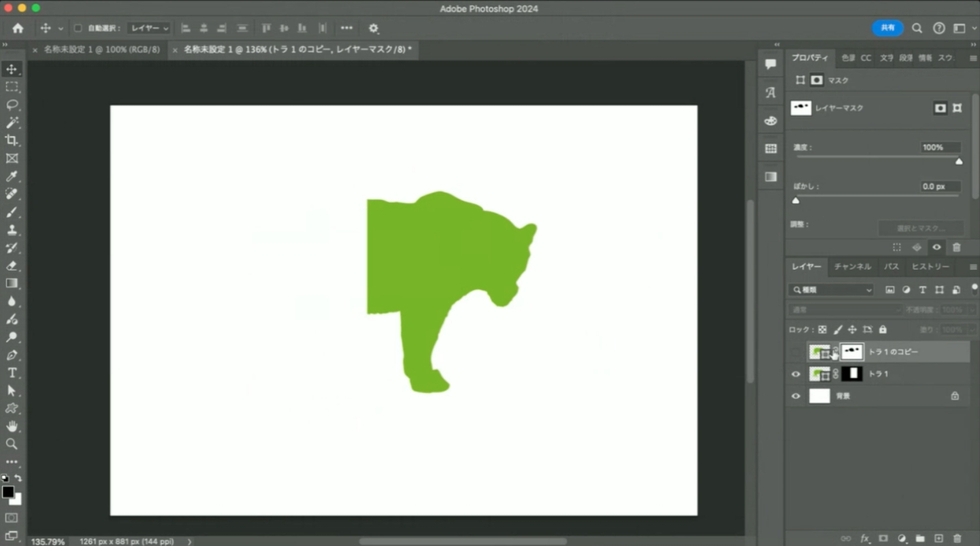This screenshot has height=546, width=980.
Task: Open the layer filter 種類 dropdown
Action: point(831,290)
